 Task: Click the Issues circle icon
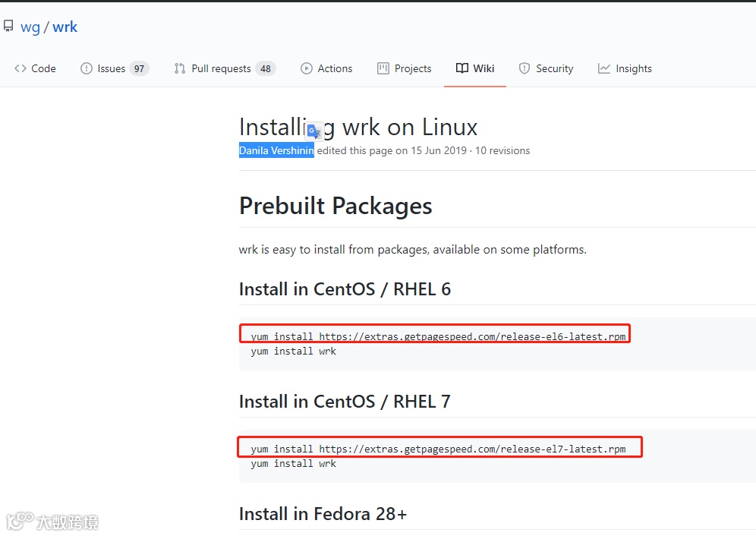[87, 68]
